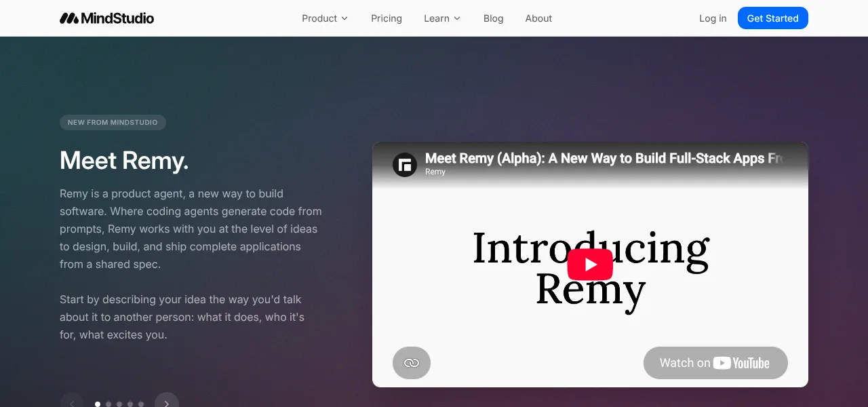The width and height of the screenshot is (868, 407).
Task: Click the Get Started button
Action: pos(772,18)
